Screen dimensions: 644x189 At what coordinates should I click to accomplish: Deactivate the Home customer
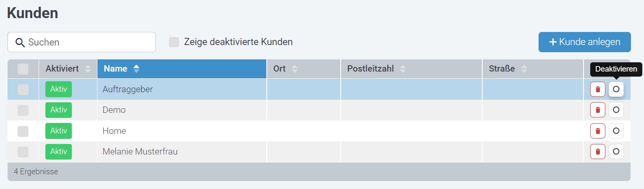click(x=616, y=131)
